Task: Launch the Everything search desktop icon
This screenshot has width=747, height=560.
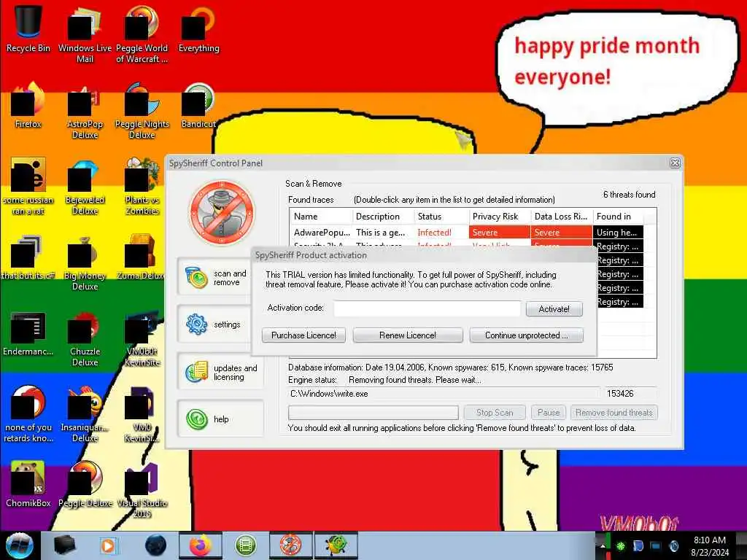Action: click(198, 28)
